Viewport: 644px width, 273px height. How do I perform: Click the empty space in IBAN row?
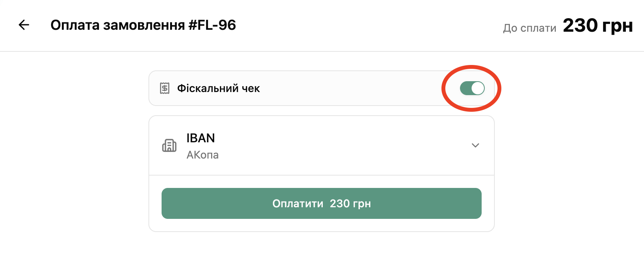(340, 145)
